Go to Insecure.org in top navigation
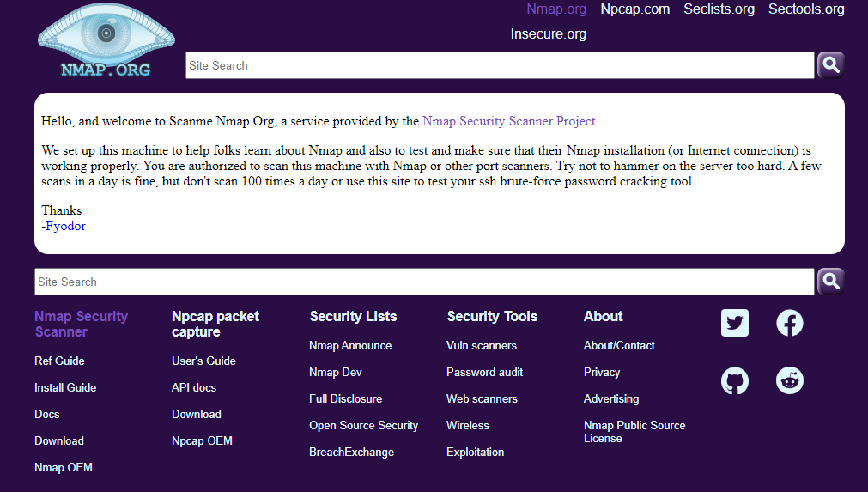The height and width of the screenshot is (492, 868). pyautogui.click(x=548, y=34)
